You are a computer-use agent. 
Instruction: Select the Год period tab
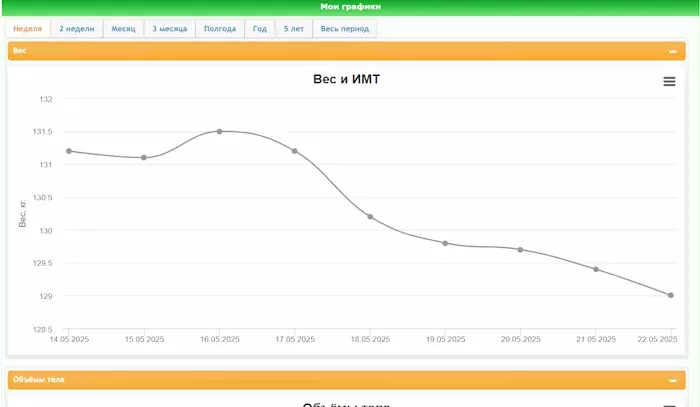pos(260,29)
